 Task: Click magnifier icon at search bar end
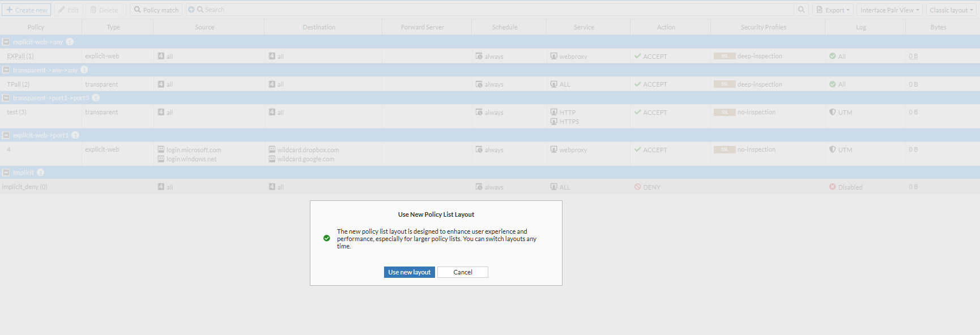tap(801, 10)
